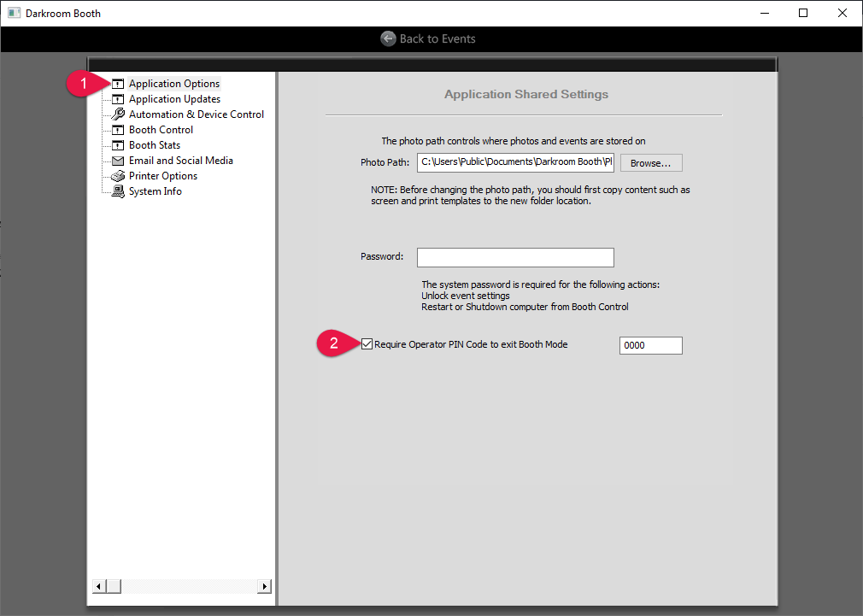
Task: Click the operator PIN code field showing 0000
Action: click(x=650, y=345)
